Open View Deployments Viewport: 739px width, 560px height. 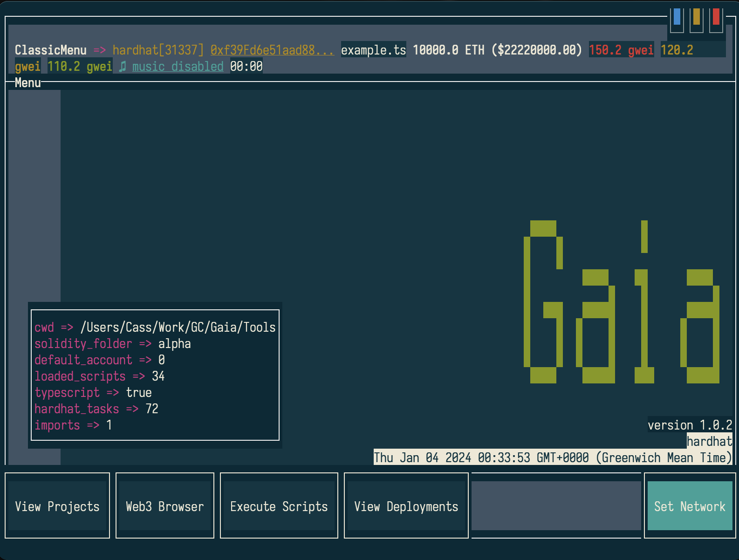tap(406, 506)
